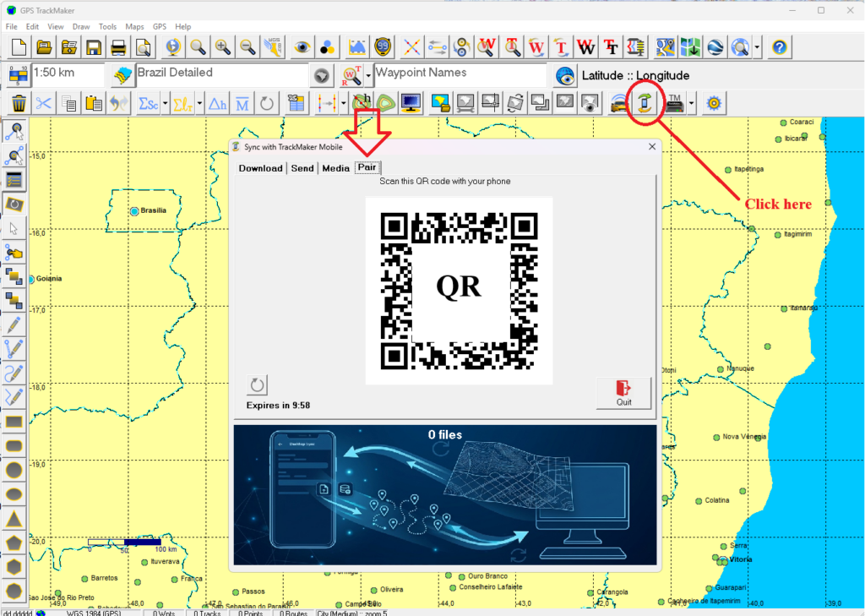Select the hand move-point tool

click(14, 253)
